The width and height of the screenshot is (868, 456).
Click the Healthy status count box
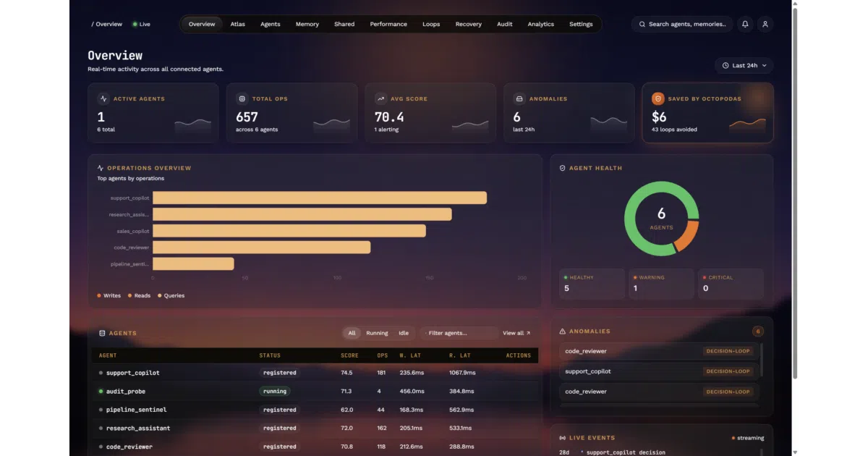point(592,284)
